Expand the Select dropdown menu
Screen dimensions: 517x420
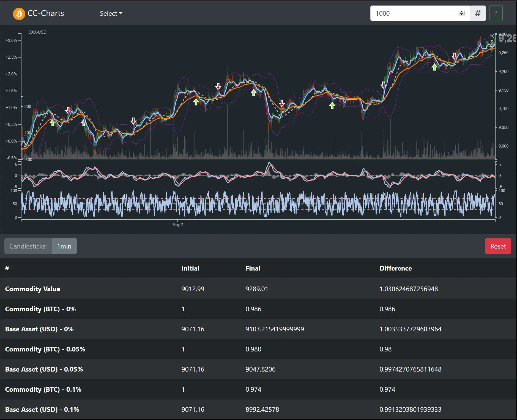[111, 13]
